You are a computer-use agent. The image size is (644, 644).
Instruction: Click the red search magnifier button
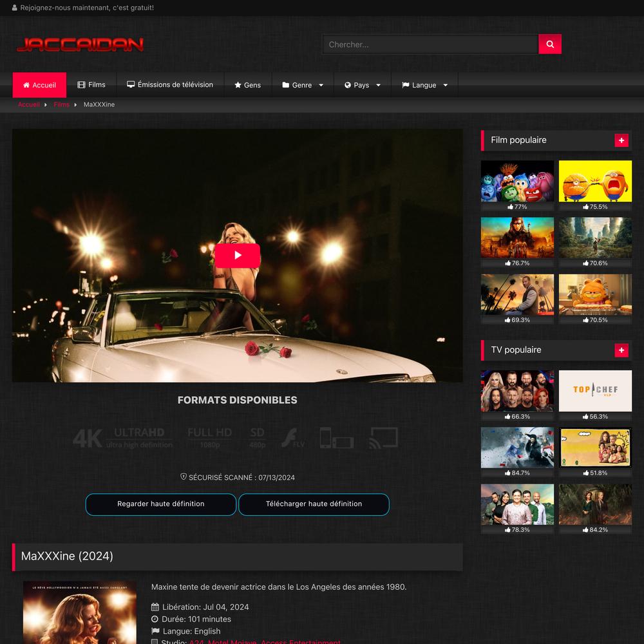tap(549, 44)
